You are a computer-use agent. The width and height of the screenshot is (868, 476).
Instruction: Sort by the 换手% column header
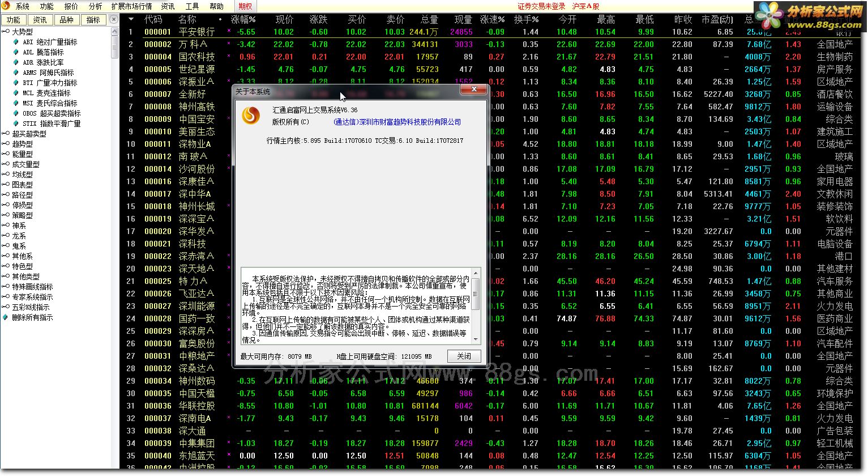[527, 19]
